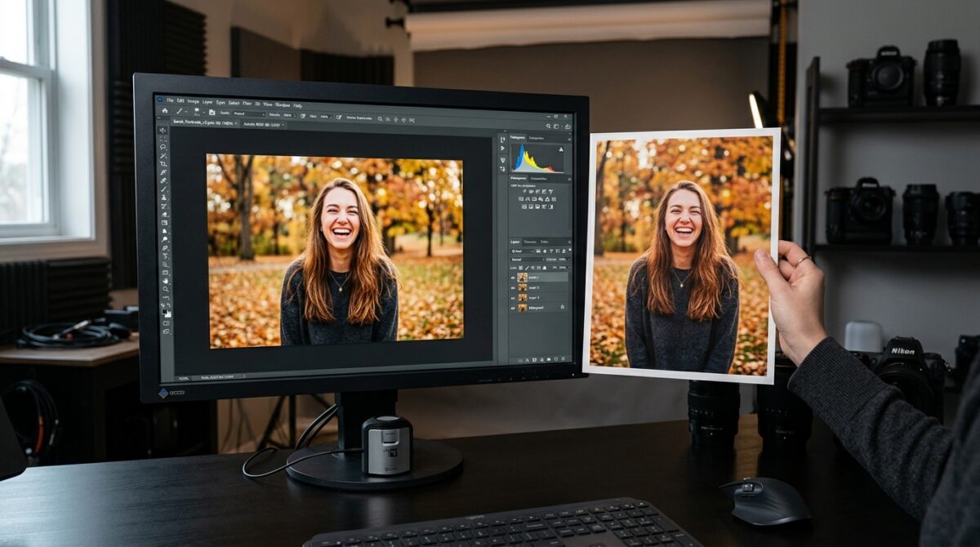Click the Photoshop logo in menu bar
The width and height of the screenshot is (980, 547).
click(159, 99)
